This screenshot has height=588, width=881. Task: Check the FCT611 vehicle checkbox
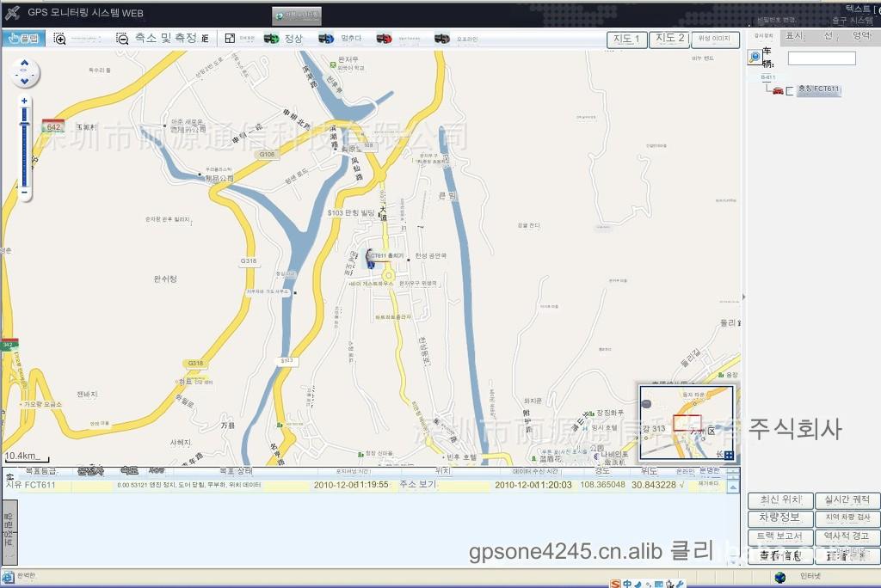point(790,90)
